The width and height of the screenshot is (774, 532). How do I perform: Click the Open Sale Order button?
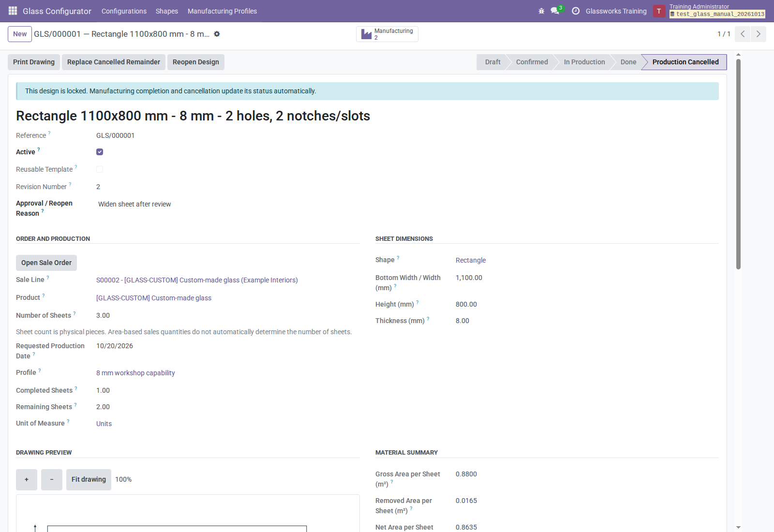pos(46,263)
